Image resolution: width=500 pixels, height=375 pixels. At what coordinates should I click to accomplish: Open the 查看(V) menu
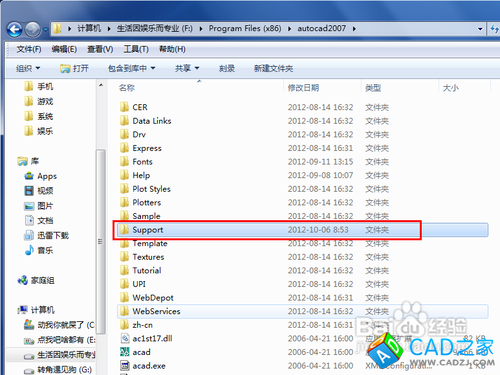pos(100,49)
